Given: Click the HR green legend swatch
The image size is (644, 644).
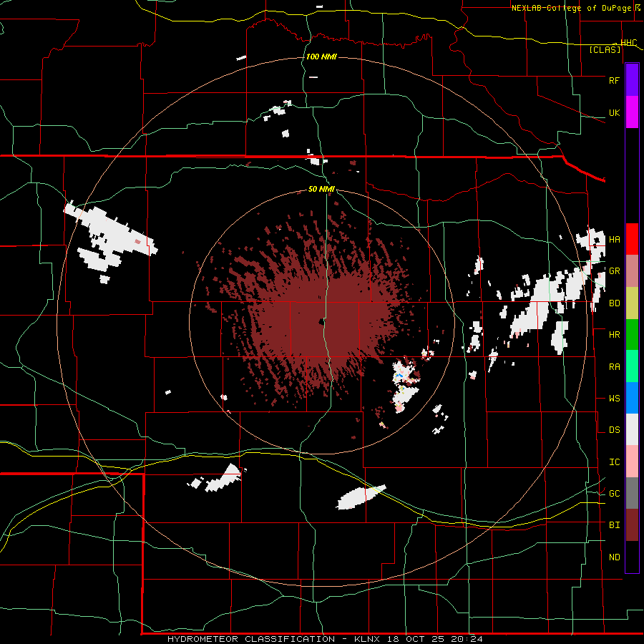Looking at the screenshot, I should pyautogui.click(x=632, y=335).
